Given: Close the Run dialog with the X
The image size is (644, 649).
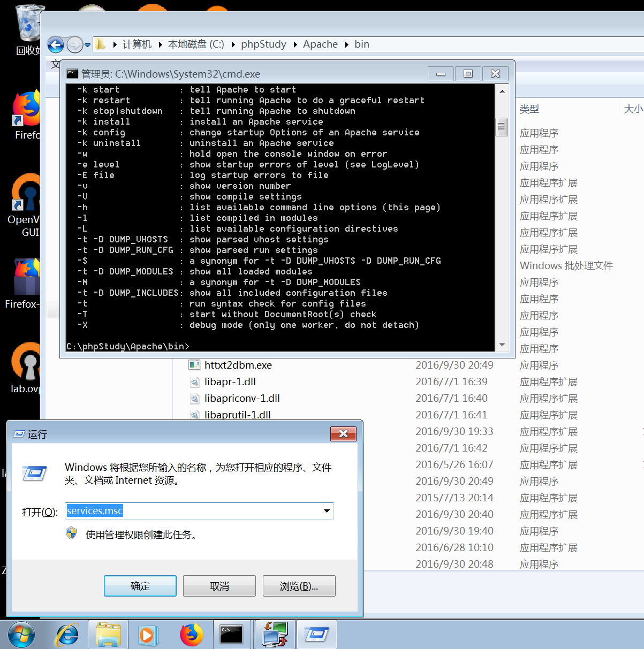Looking at the screenshot, I should coord(344,433).
